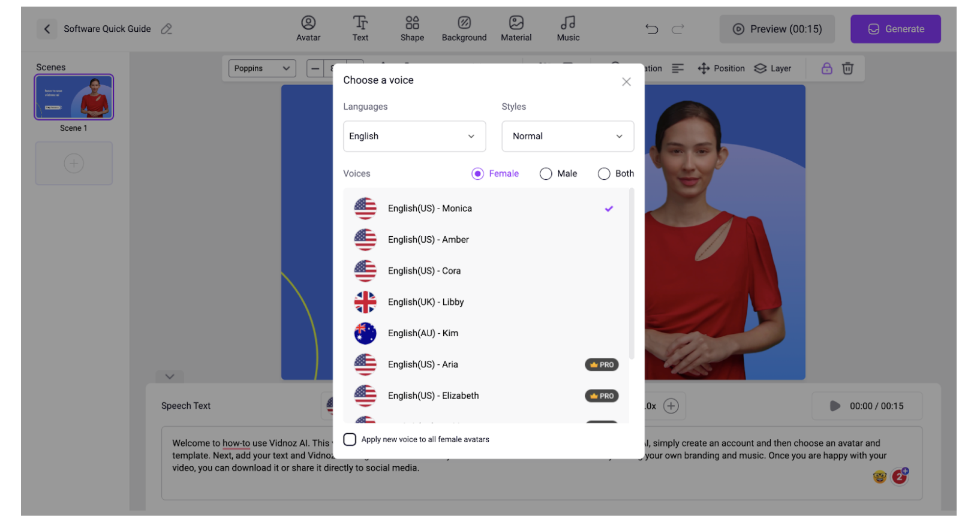Viewport: 980px width, 525px height.
Task: Go back with the left arrow
Action: tap(47, 29)
